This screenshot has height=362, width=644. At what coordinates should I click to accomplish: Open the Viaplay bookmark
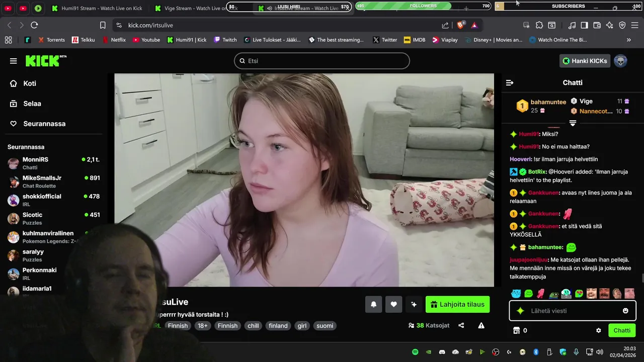pyautogui.click(x=445, y=40)
